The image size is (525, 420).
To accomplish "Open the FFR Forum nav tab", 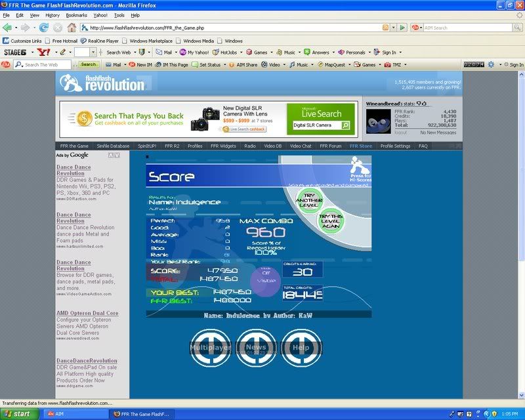I will pyautogui.click(x=330, y=146).
